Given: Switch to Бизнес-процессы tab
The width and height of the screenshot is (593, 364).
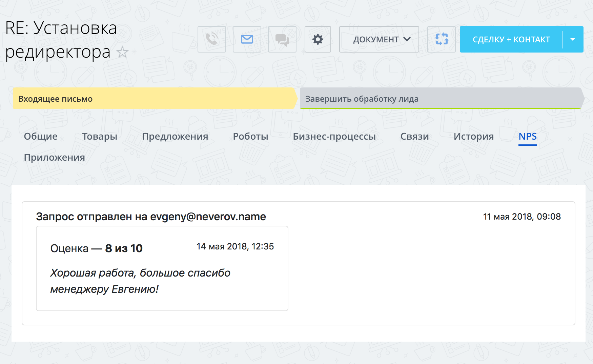Looking at the screenshot, I should pyautogui.click(x=334, y=136).
